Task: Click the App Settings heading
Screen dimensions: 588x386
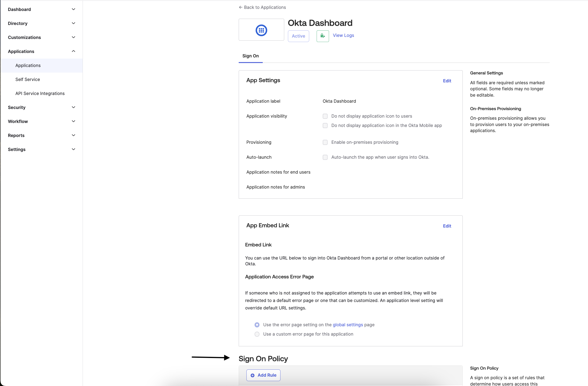Action: pyautogui.click(x=263, y=80)
